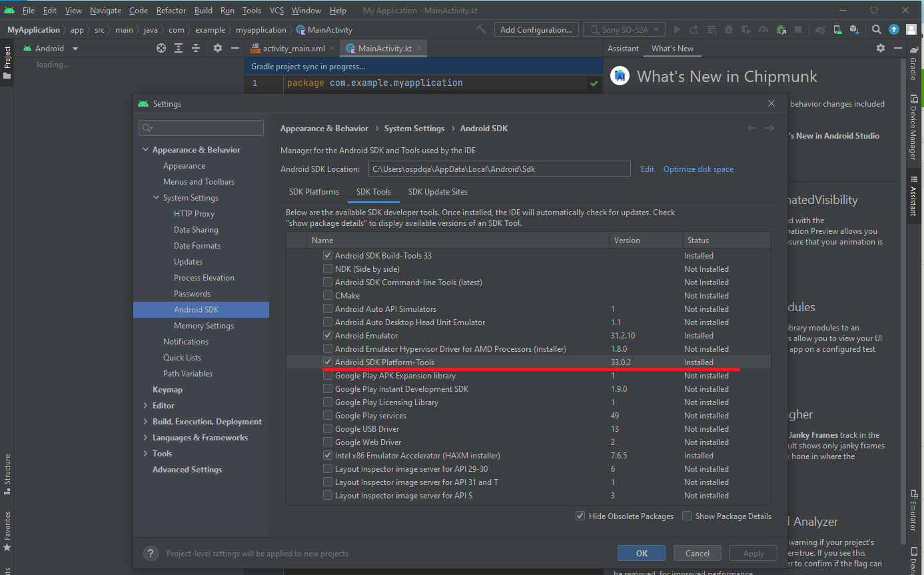Collapse Appearance & Behavior settings section
The height and width of the screenshot is (575, 924).
coord(146,150)
